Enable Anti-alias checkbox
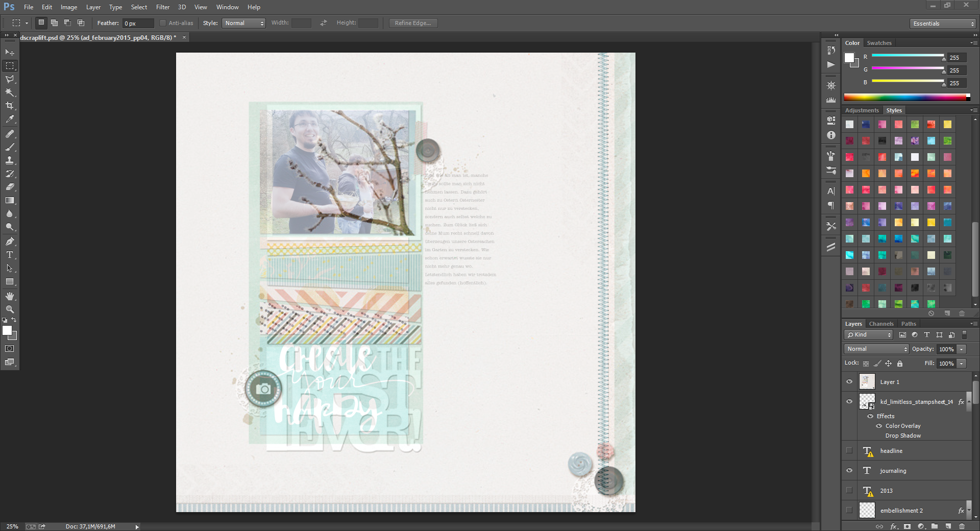The width and height of the screenshot is (980, 531). point(163,23)
